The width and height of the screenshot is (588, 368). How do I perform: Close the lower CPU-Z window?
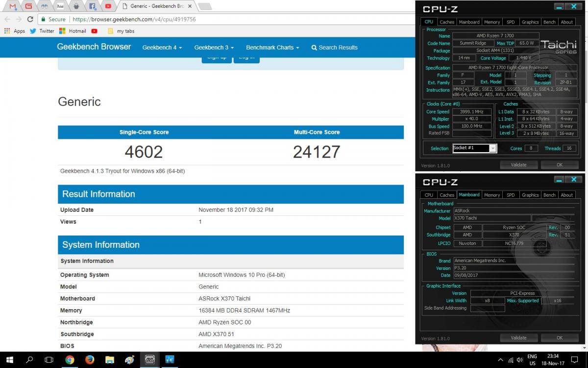[x=574, y=180]
